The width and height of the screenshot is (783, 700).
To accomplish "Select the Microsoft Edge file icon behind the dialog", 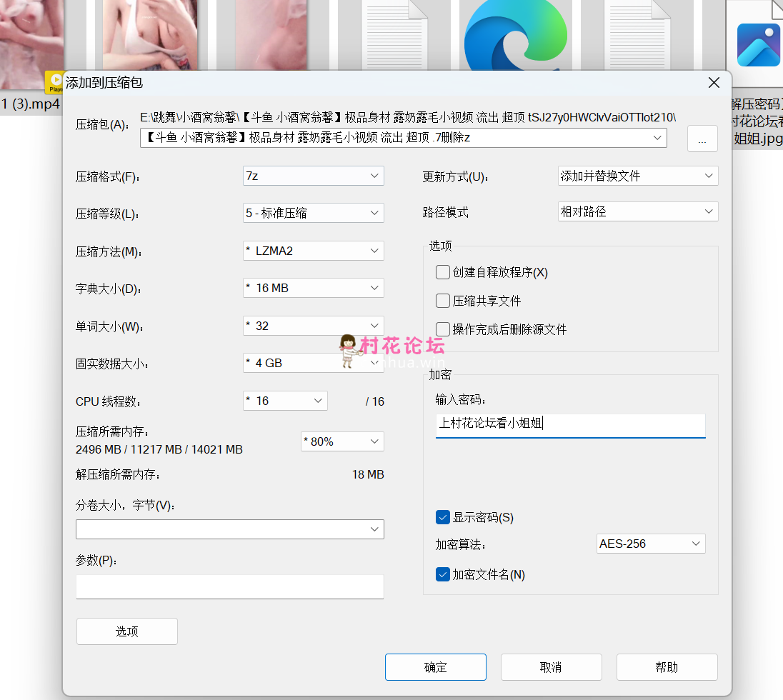I will tap(516, 35).
